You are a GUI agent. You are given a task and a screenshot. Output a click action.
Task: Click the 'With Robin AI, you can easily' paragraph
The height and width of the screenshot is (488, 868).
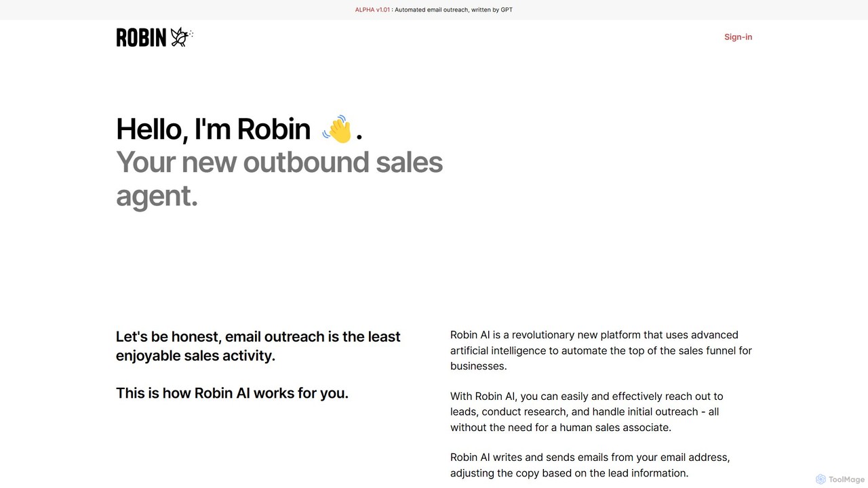587,411
